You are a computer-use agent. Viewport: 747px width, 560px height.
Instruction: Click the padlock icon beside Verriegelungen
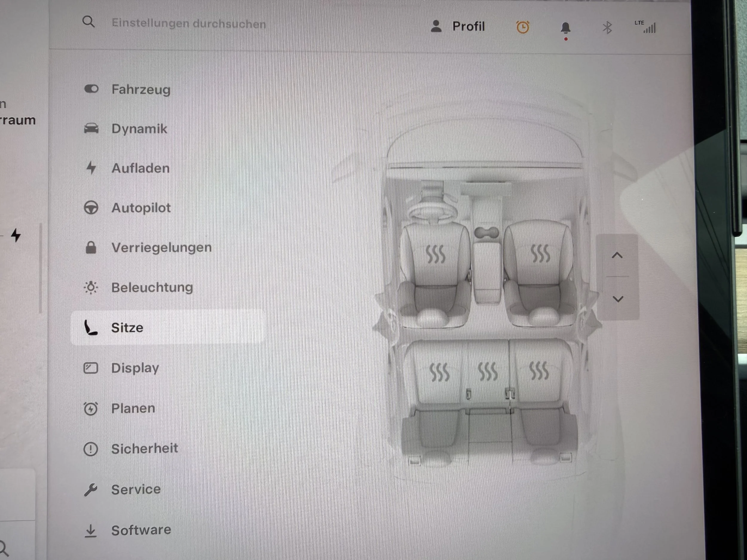pos(91,247)
